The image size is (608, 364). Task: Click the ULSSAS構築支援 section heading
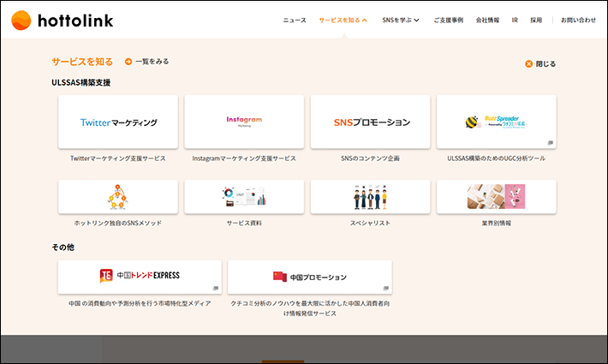pyautogui.click(x=81, y=82)
